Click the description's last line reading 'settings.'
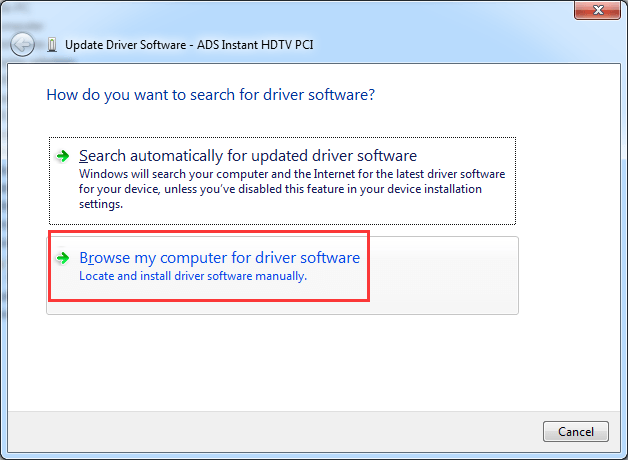628x460 pixels. coord(101,204)
